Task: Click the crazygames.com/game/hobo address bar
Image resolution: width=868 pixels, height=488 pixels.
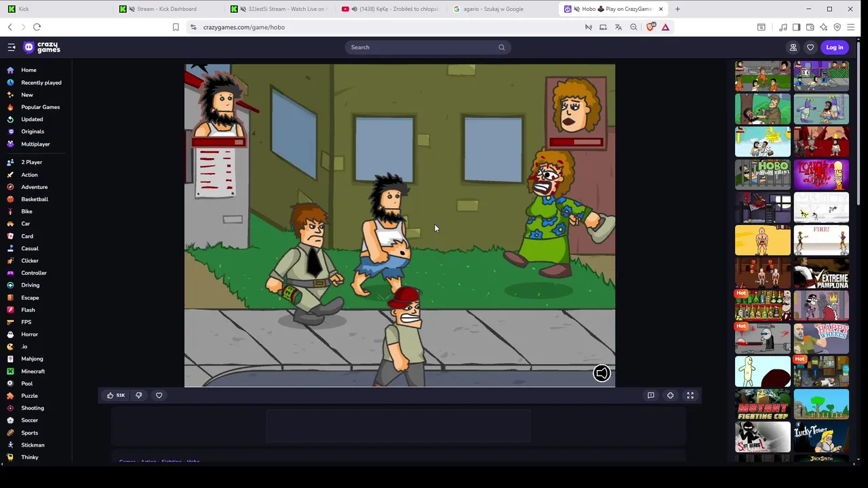Action: point(244,27)
